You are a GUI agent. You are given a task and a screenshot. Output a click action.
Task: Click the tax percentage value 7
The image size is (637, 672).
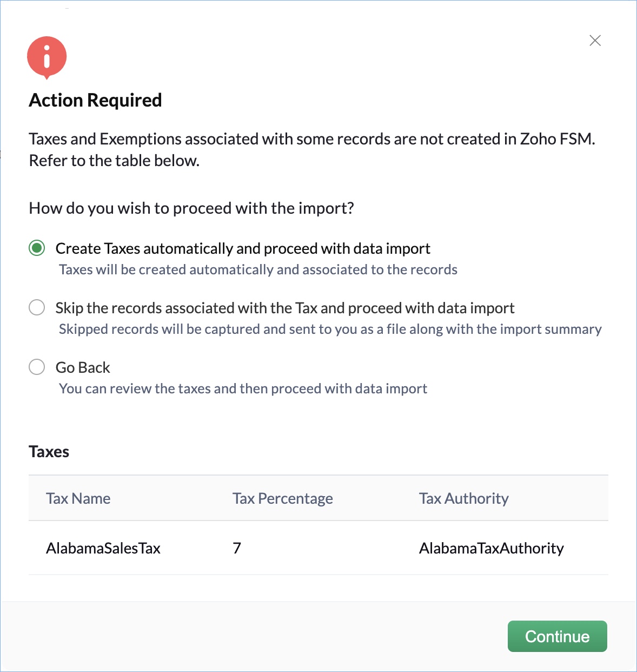[237, 548]
